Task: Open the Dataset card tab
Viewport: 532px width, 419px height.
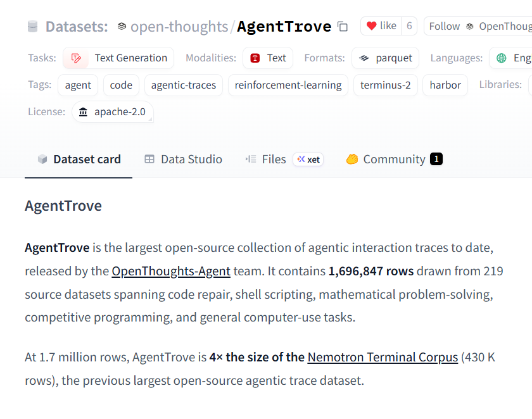Action: coord(79,159)
